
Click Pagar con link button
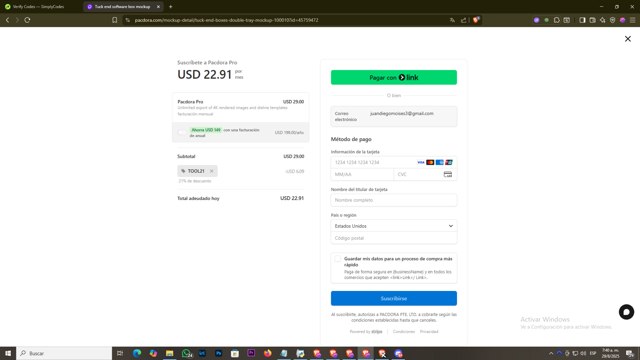click(x=393, y=78)
